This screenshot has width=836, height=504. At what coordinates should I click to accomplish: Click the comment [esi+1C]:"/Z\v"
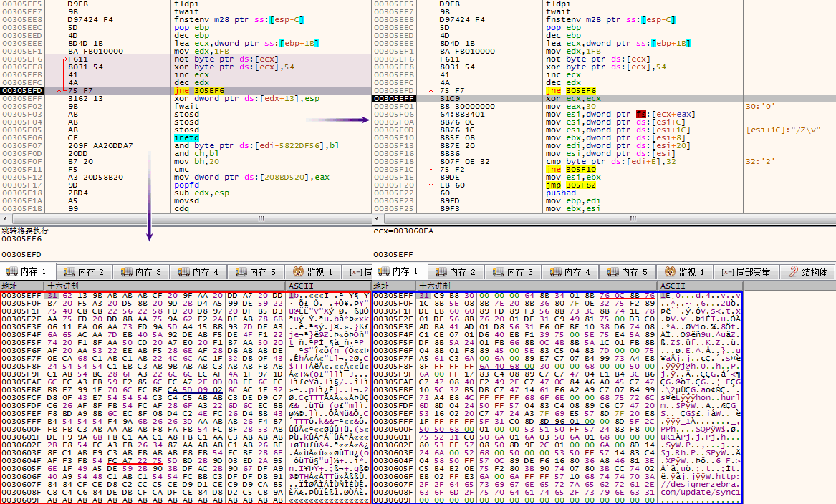click(783, 130)
